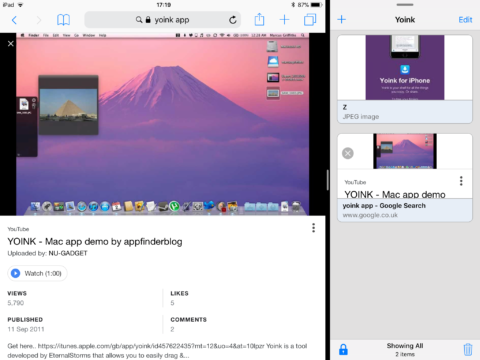Image resolution: width=480 pixels, height=360 pixels.
Task: Open three-dot menu in Yoink item
Action: tap(461, 181)
